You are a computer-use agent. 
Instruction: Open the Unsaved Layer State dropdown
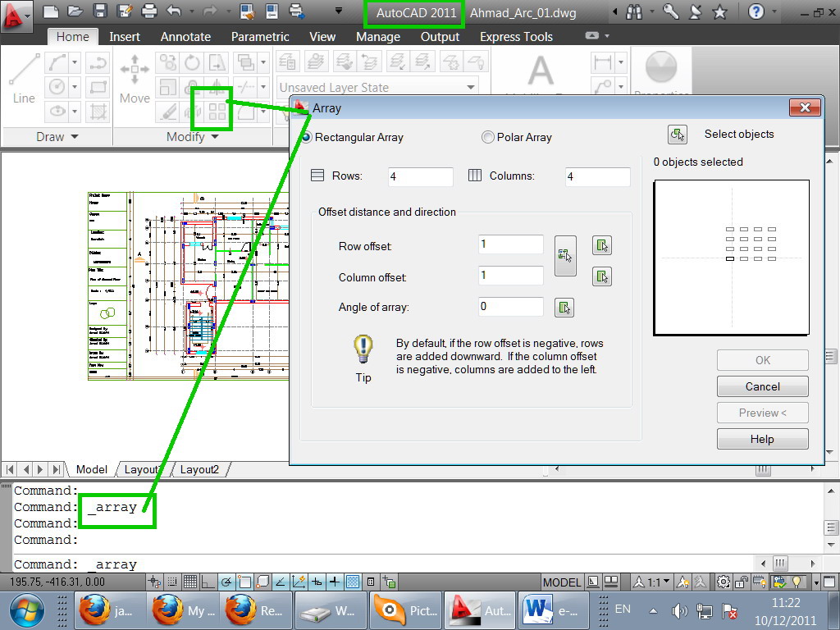tap(470, 87)
